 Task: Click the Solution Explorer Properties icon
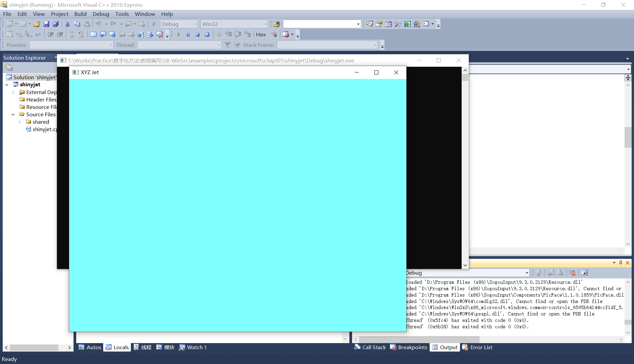(9, 67)
